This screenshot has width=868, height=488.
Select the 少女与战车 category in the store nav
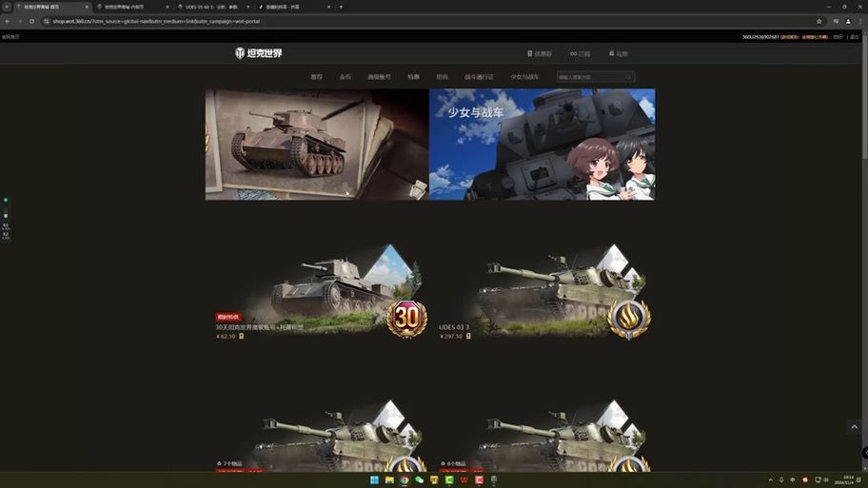coord(524,77)
